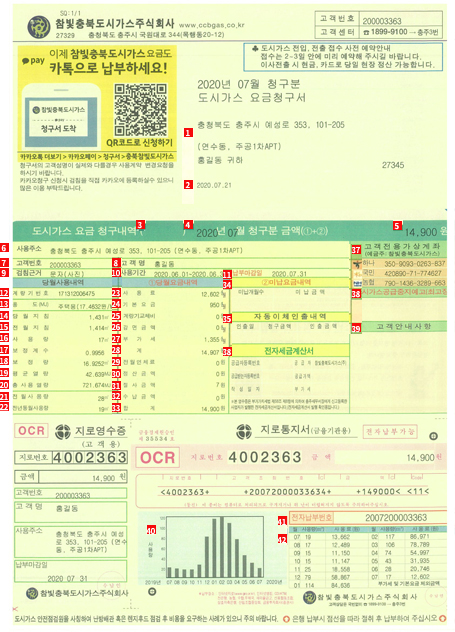Click the 지로번호 4002363 on customer receipt

[90, 457]
